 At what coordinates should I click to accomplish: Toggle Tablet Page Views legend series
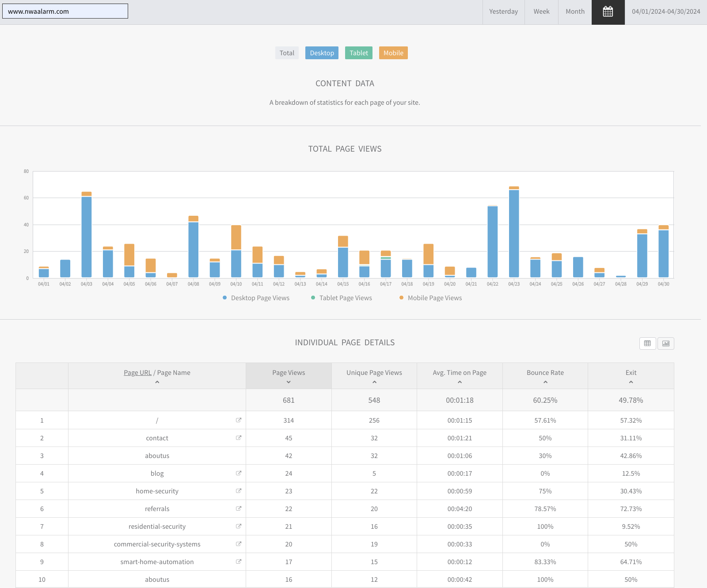[342, 298]
